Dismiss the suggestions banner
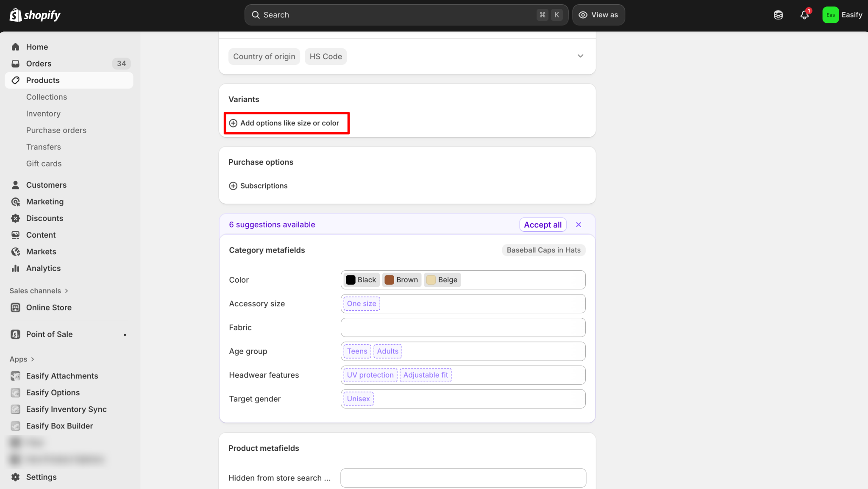This screenshot has width=868, height=489. coord(579,225)
